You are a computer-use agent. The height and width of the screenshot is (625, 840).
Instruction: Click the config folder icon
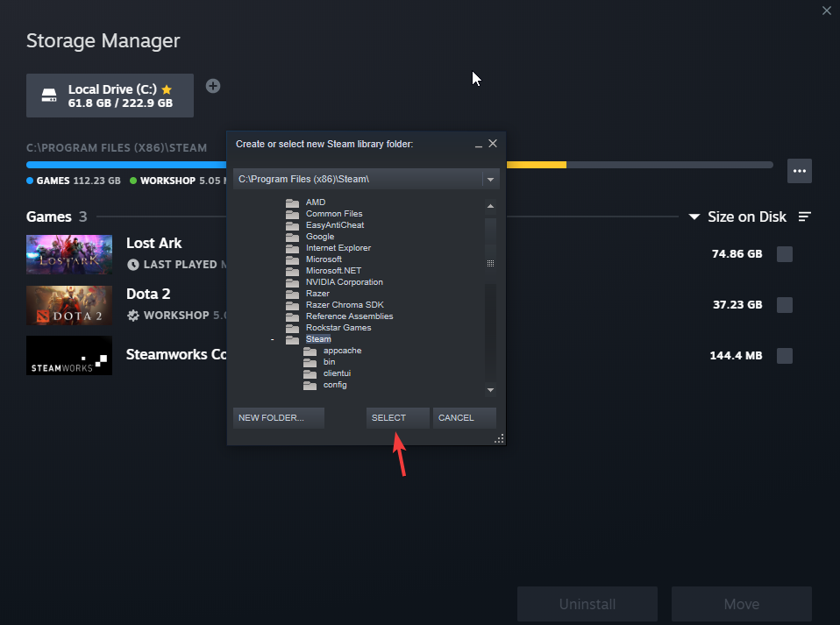point(310,385)
